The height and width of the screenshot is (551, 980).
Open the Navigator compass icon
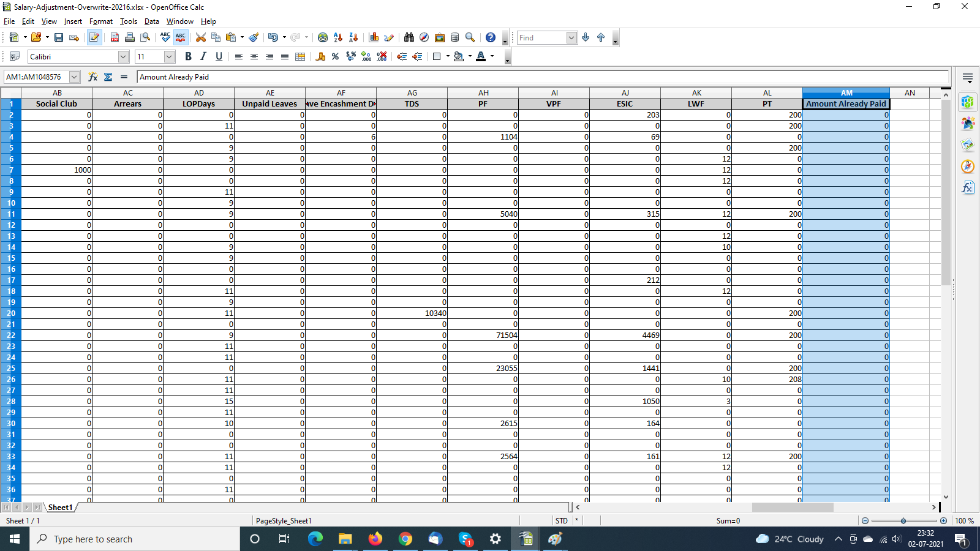[424, 37]
